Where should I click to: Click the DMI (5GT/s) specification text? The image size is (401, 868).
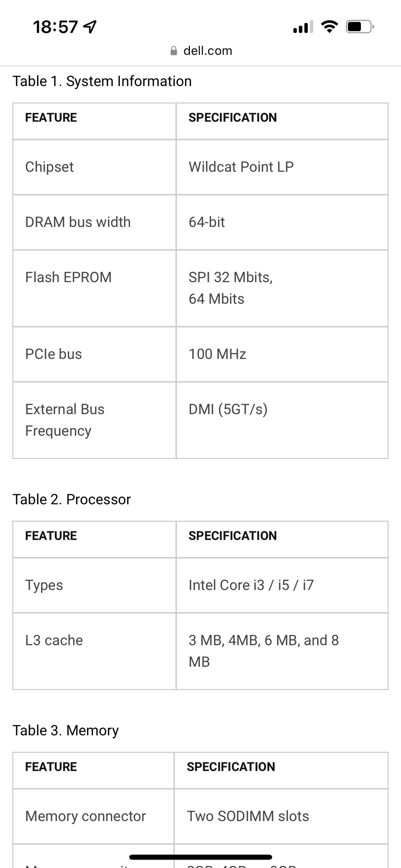(x=228, y=409)
